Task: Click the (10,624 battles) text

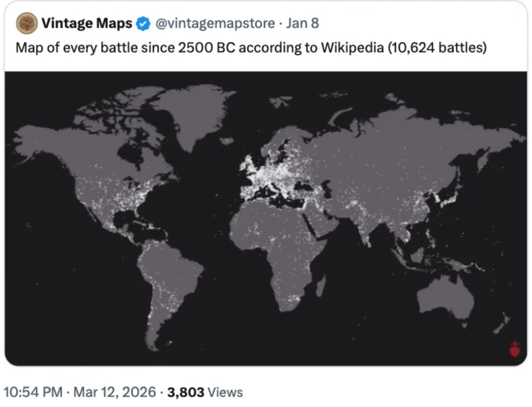Action: pyautogui.click(x=437, y=48)
